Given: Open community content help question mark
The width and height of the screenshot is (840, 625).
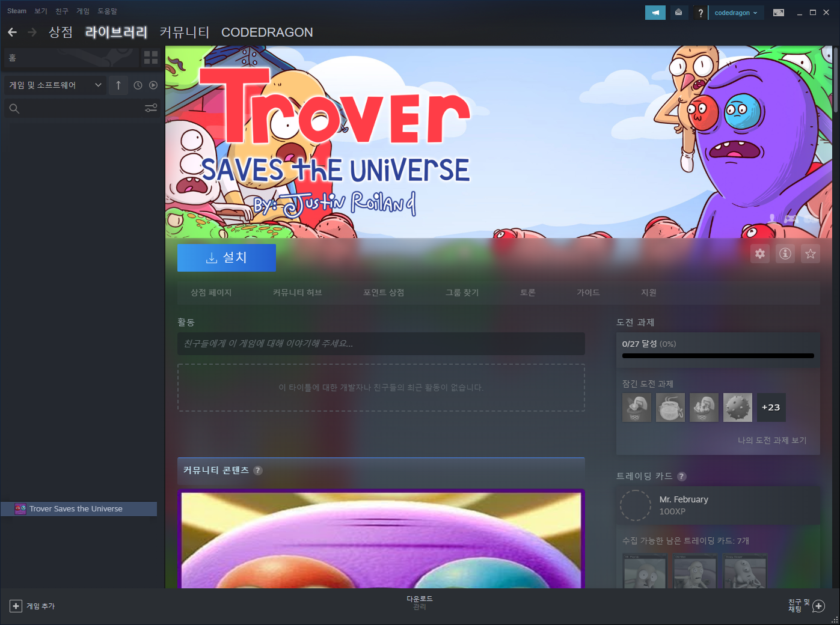Looking at the screenshot, I should pos(258,471).
